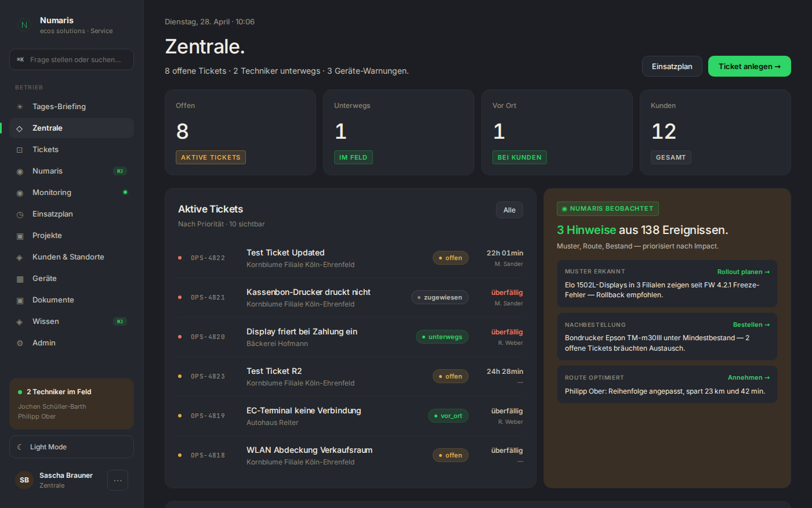Click the offen pill for OPS-4823

(451, 376)
